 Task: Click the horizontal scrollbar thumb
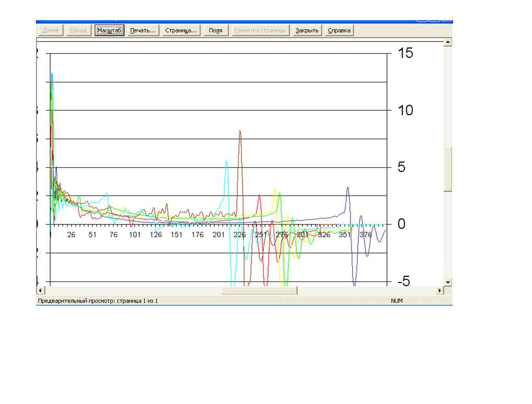point(260,290)
